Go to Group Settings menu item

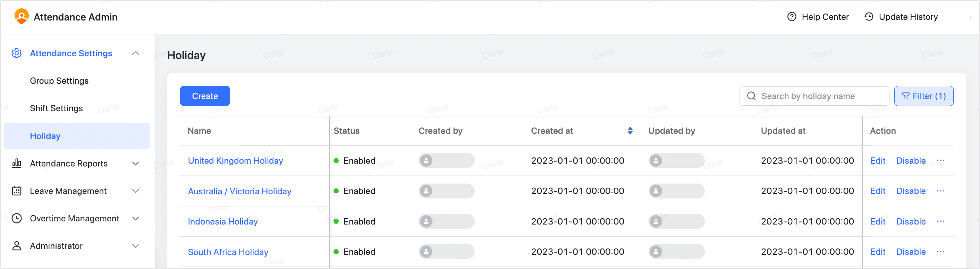[x=59, y=81]
